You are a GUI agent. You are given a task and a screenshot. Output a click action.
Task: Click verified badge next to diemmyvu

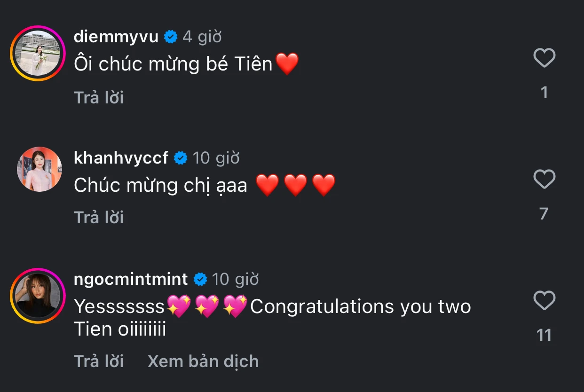pyautogui.click(x=171, y=37)
